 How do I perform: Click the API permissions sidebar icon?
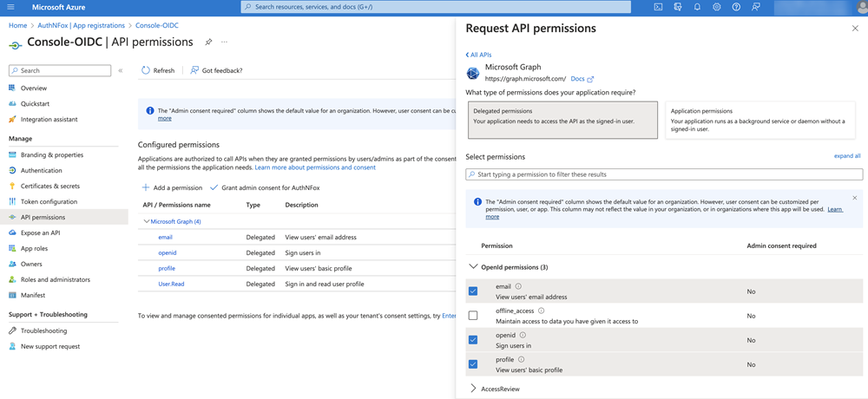(12, 217)
